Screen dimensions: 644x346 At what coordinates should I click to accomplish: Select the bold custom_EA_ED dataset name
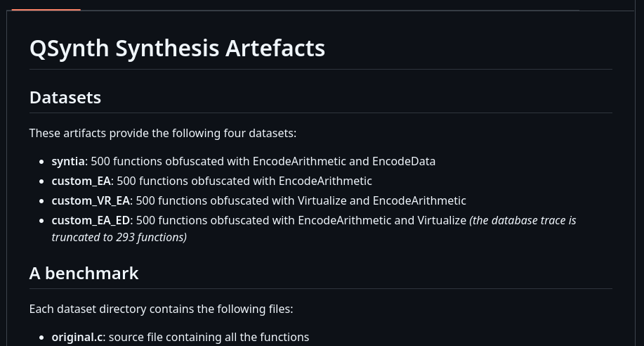point(91,221)
